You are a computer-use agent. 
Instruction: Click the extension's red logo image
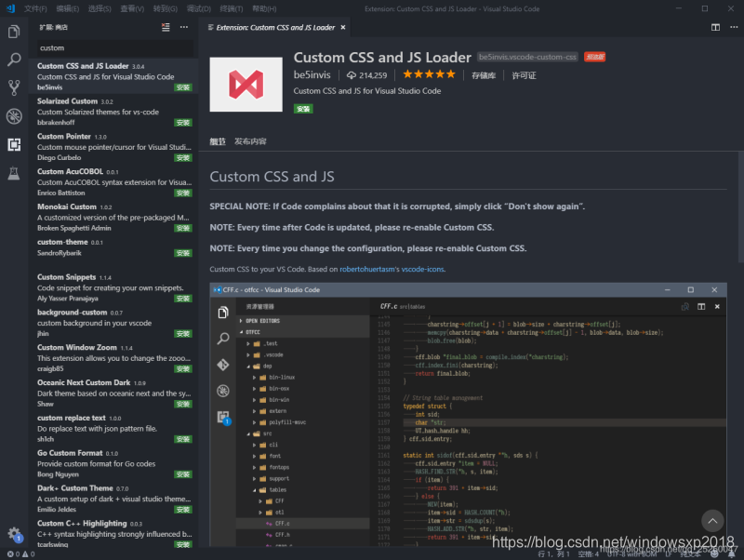click(x=246, y=85)
